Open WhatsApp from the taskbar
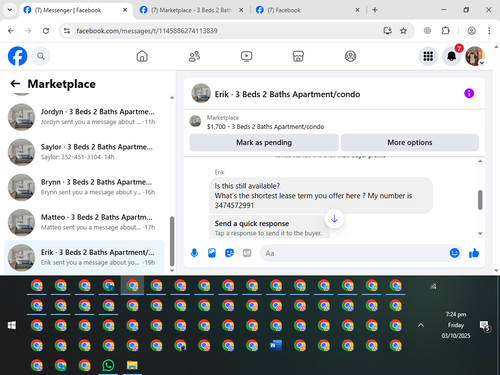500x375 pixels. 108,366
